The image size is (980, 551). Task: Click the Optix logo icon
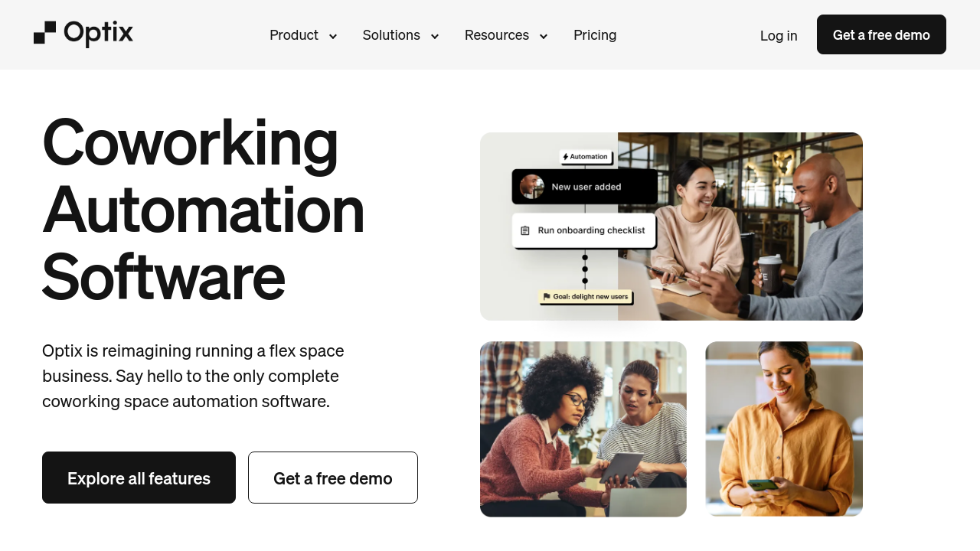pos(44,33)
